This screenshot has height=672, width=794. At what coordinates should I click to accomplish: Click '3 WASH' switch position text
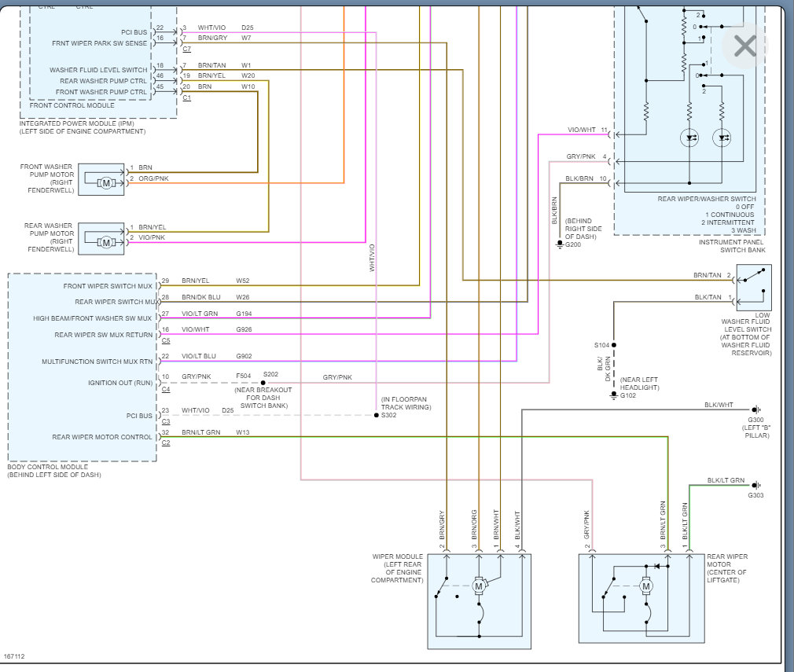pyautogui.click(x=744, y=230)
